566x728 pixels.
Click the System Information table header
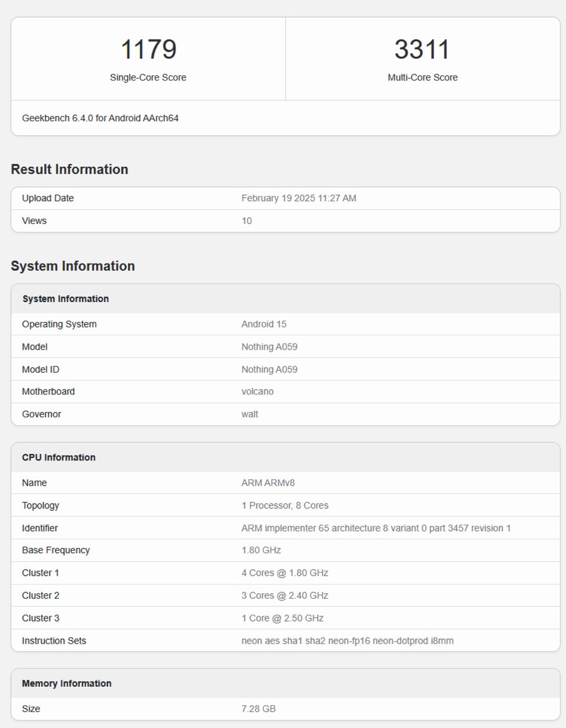tap(66, 298)
